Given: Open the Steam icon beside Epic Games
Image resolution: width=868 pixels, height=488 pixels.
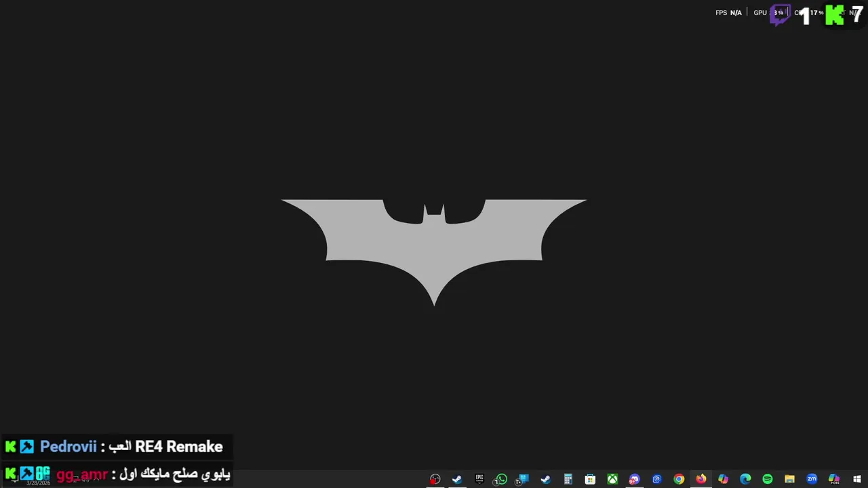Looking at the screenshot, I should pyautogui.click(x=457, y=479).
